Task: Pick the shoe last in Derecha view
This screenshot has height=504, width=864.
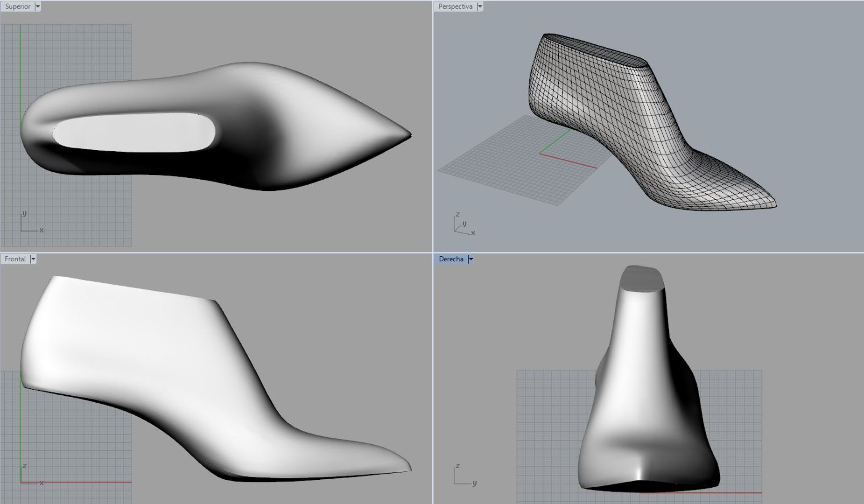Action: point(648,379)
